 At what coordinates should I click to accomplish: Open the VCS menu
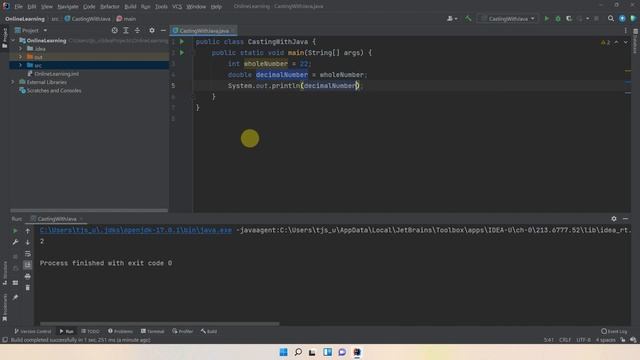tap(177, 7)
